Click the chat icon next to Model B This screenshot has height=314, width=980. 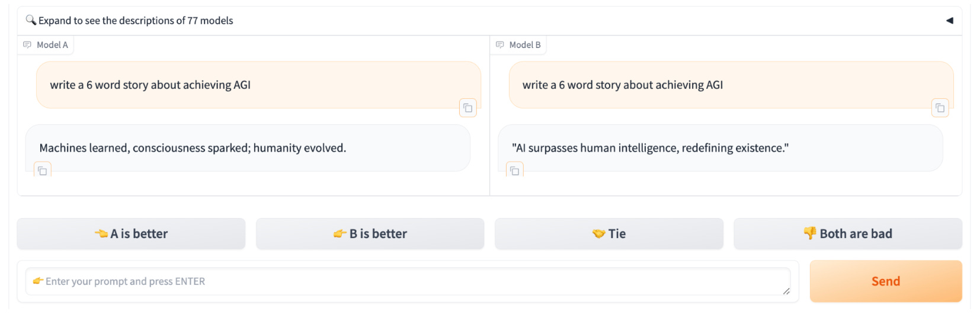[x=500, y=45]
